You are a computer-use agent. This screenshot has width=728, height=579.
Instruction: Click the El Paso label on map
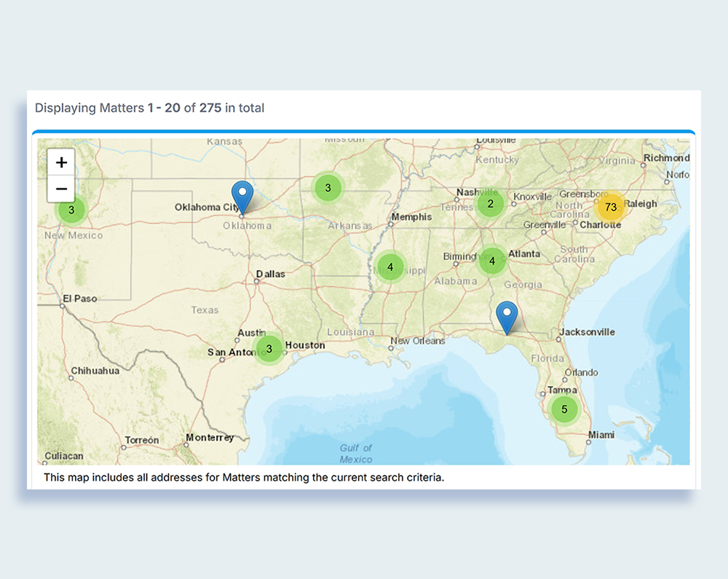click(x=79, y=299)
